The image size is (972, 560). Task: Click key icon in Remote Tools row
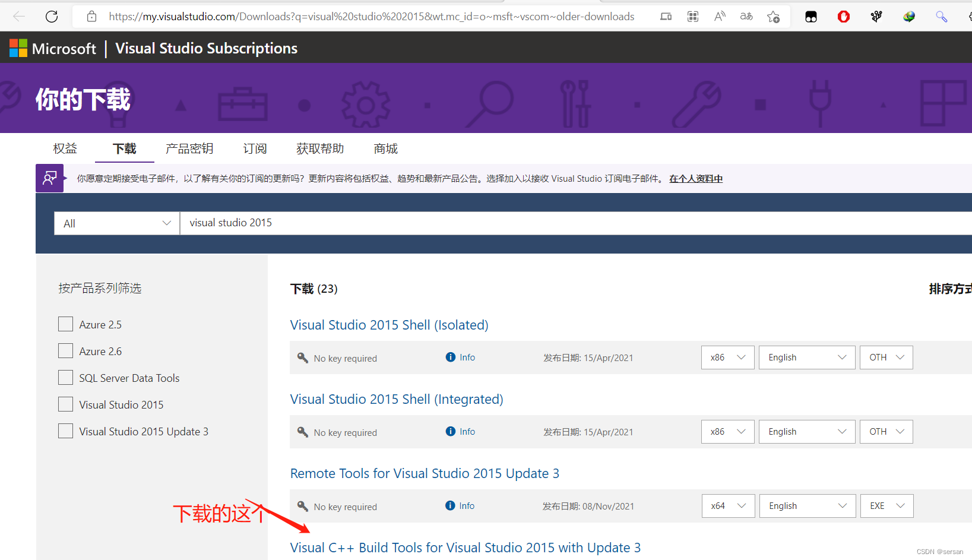point(303,506)
